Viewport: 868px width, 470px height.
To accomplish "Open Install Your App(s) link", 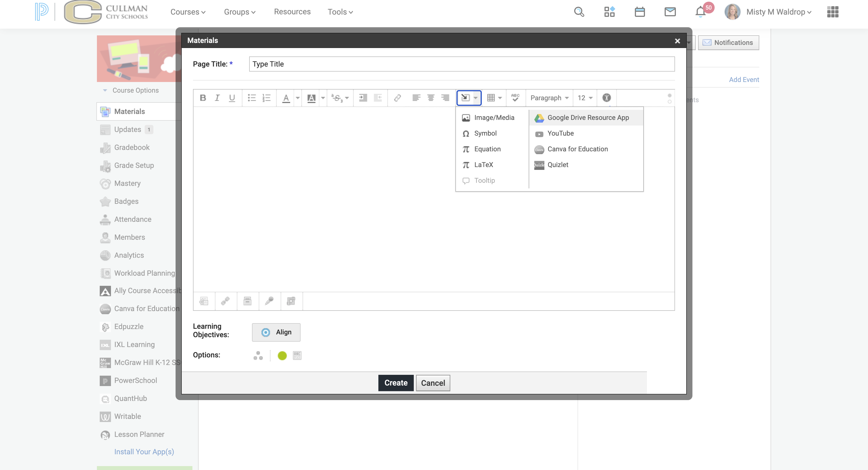I will [144, 452].
